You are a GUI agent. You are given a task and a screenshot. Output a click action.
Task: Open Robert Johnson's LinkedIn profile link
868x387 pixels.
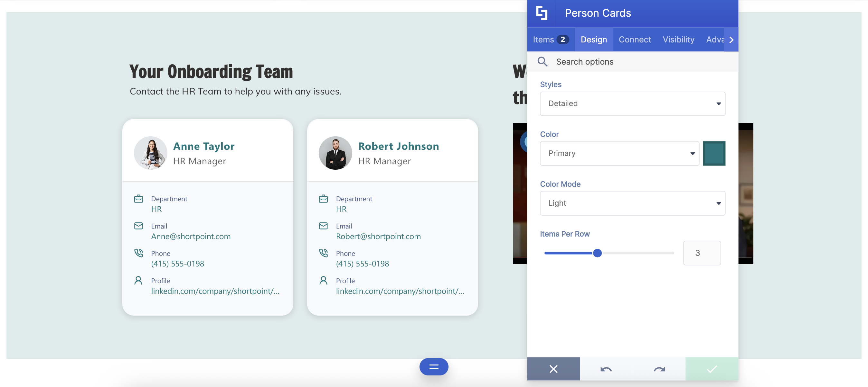(400, 291)
